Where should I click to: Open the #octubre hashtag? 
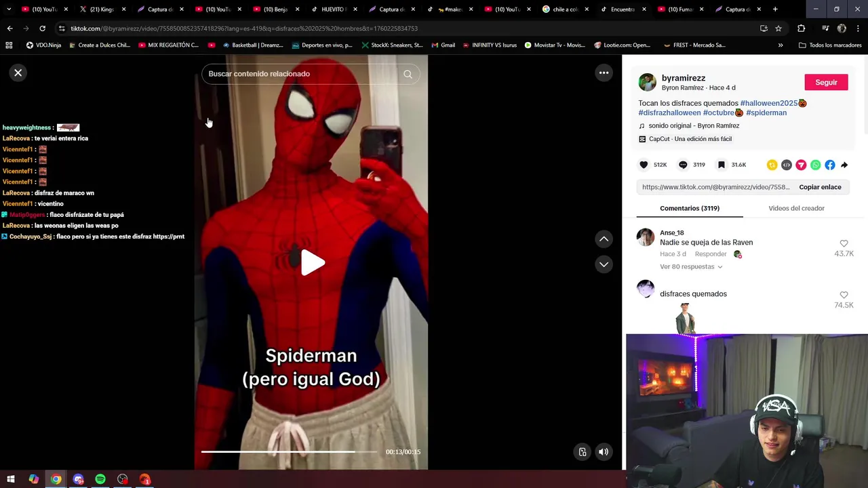click(x=719, y=113)
